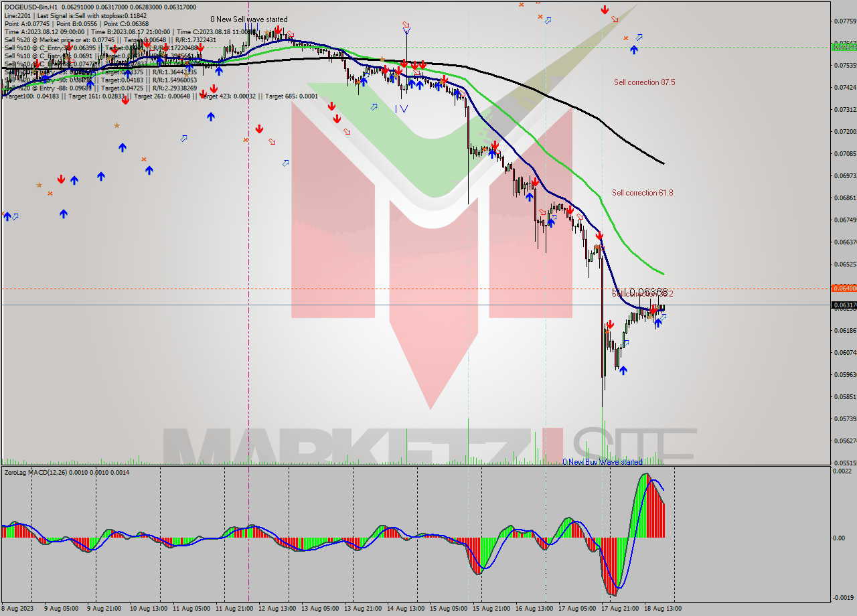Click the '11 Aug 21:00' date label
Screen dimensions: 857x616
pos(235,609)
